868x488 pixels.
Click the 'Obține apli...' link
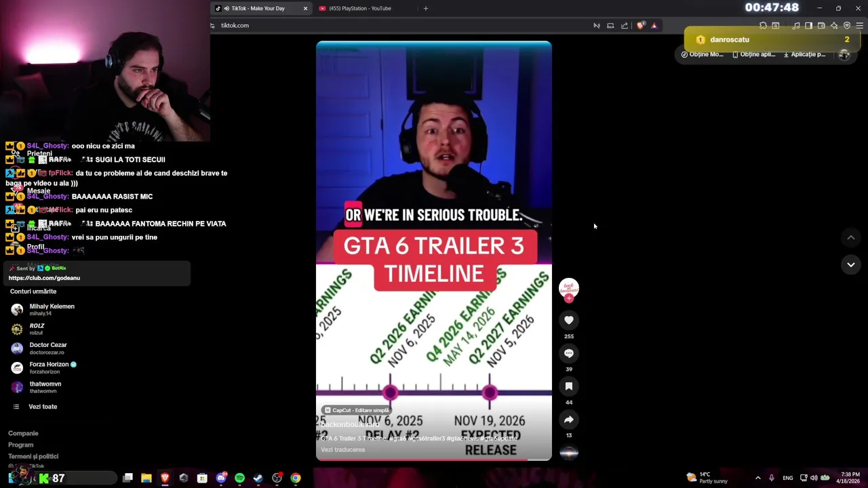754,54
